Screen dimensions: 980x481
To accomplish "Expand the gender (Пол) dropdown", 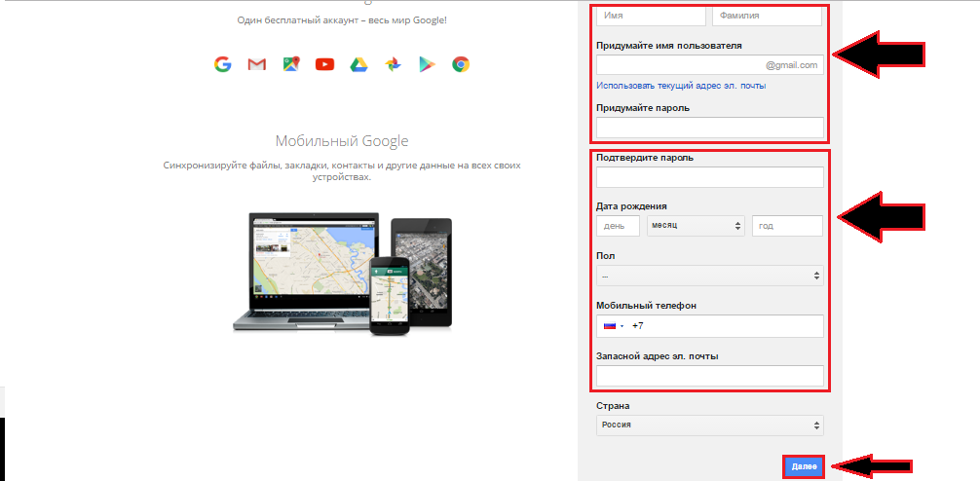I will (709, 277).
